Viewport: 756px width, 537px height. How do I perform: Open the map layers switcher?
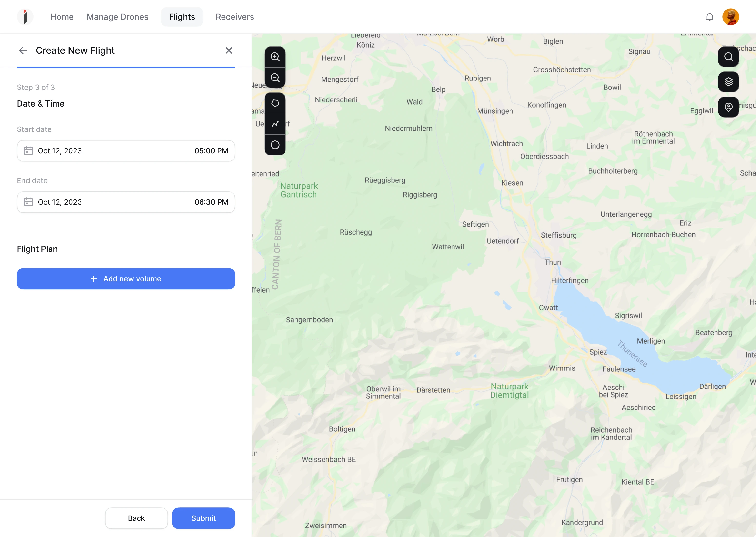pyautogui.click(x=728, y=82)
